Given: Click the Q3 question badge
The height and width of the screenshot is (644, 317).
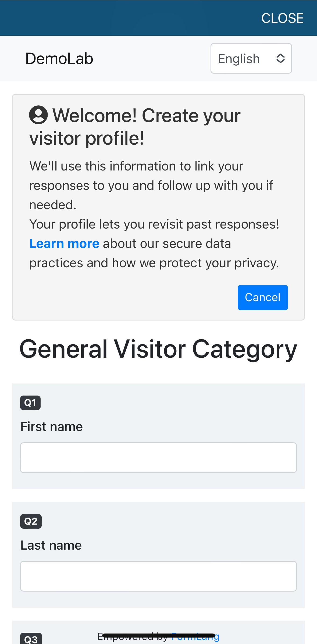Looking at the screenshot, I should pyautogui.click(x=31, y=639).
